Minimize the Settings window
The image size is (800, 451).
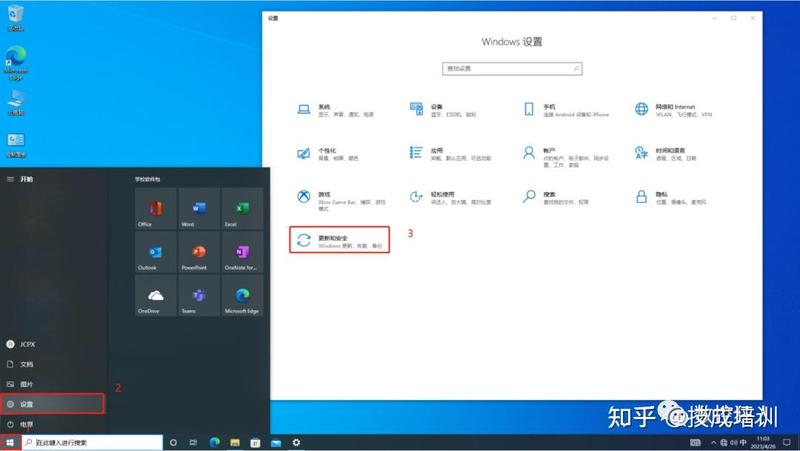pos(715,18)
